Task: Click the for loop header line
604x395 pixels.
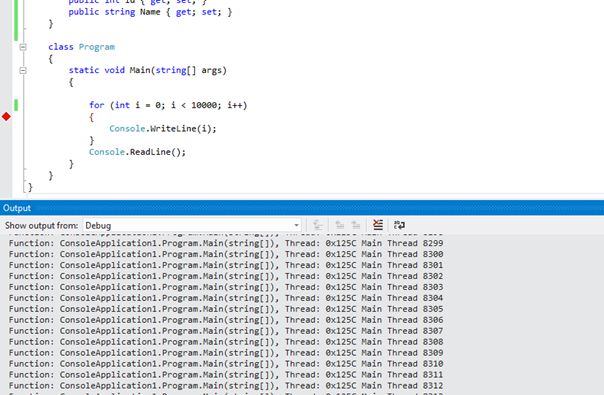Action: click(x=168, y=105)
